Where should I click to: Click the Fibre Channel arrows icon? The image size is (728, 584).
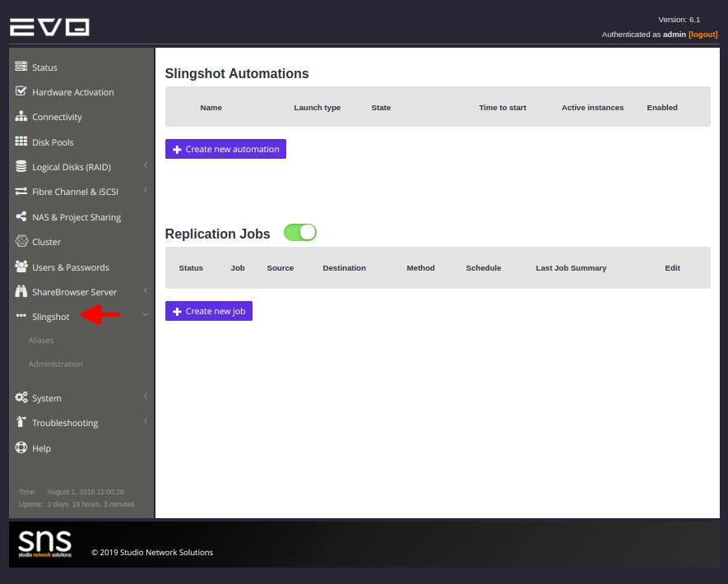click(x=21, y=192)
